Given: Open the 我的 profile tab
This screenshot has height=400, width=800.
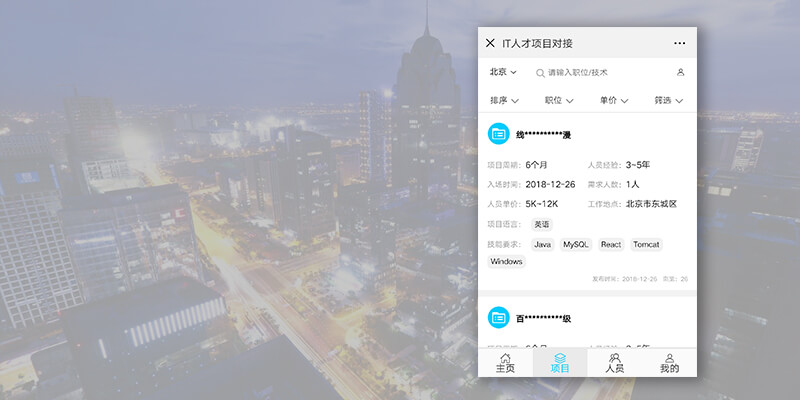Looking at the screenshot, I should click(x=669, y=363).
